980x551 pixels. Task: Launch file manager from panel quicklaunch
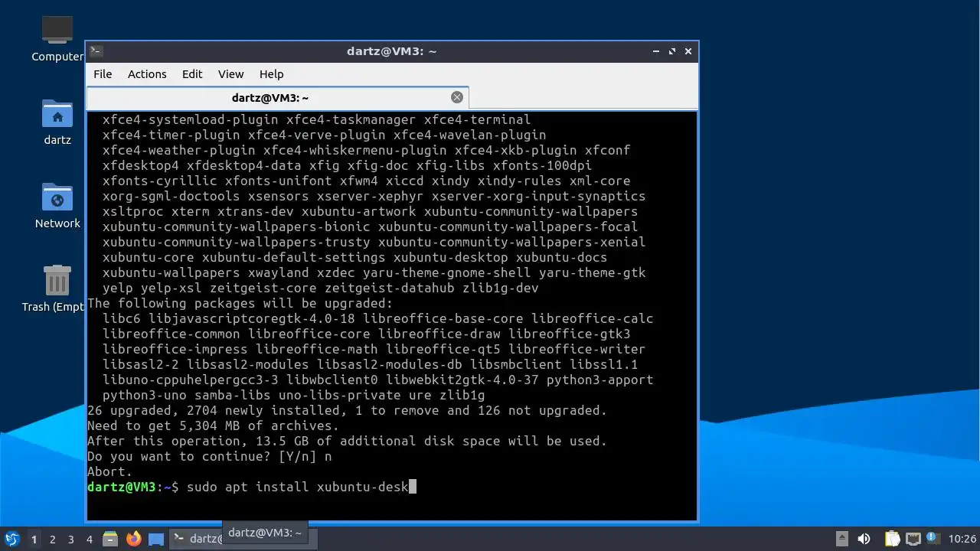click(110, 539)
